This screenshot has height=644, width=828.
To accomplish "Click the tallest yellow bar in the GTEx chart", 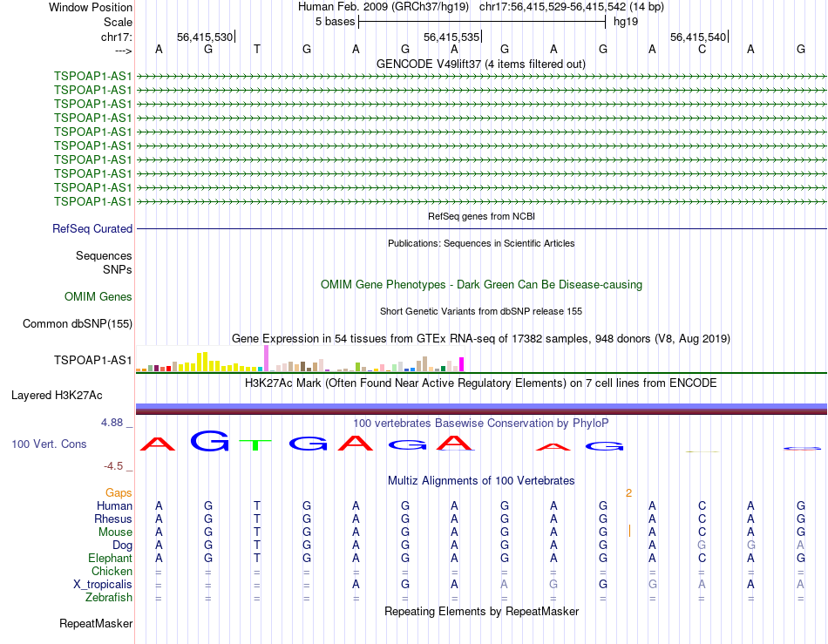I will pos(206,362).
